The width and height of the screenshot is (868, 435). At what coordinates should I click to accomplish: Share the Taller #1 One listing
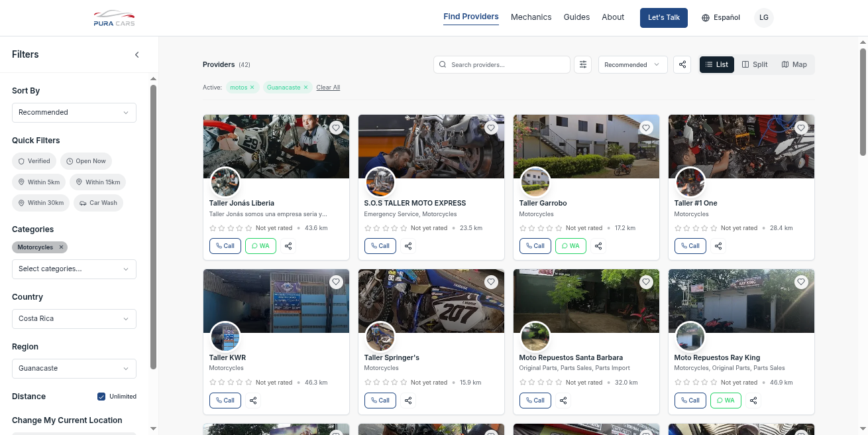click(x=718, y=246)
